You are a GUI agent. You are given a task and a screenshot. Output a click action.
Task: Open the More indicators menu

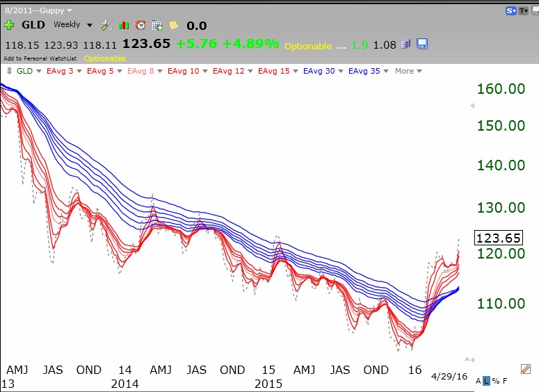pos(408,71)
